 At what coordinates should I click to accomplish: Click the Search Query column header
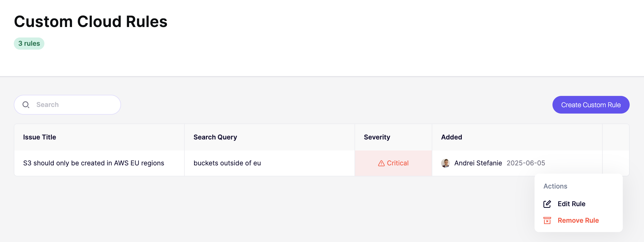pyautogui.click(x=215, y=137)
